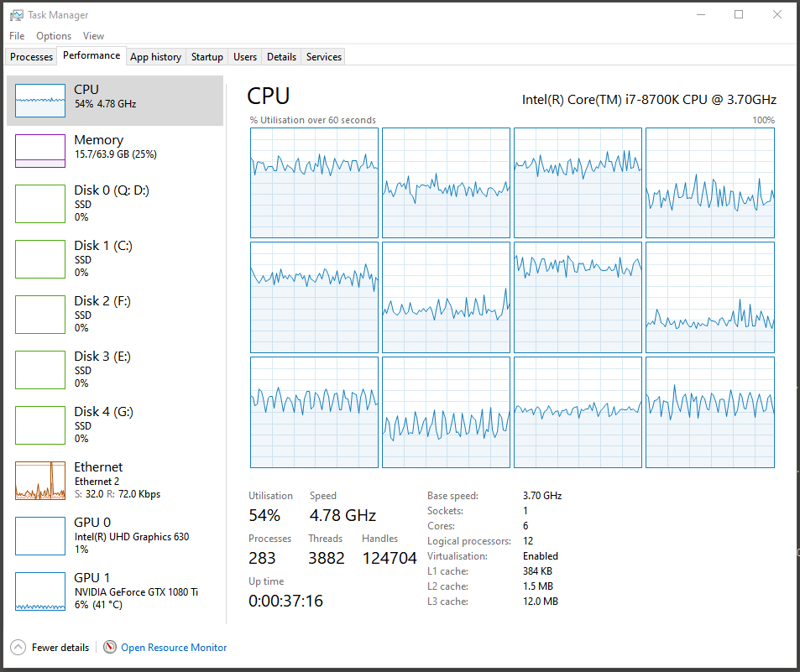Click the first logical processor graph

tap(314, 183)
